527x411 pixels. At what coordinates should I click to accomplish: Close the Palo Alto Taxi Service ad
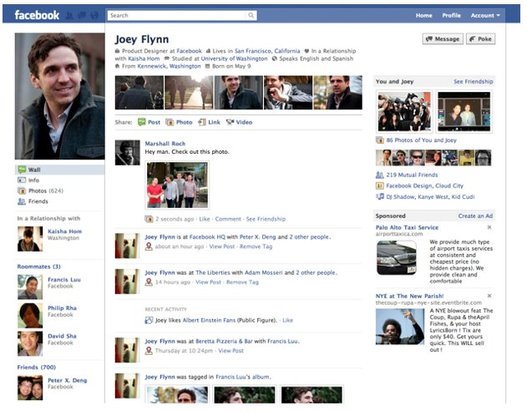tap(489, 228)
